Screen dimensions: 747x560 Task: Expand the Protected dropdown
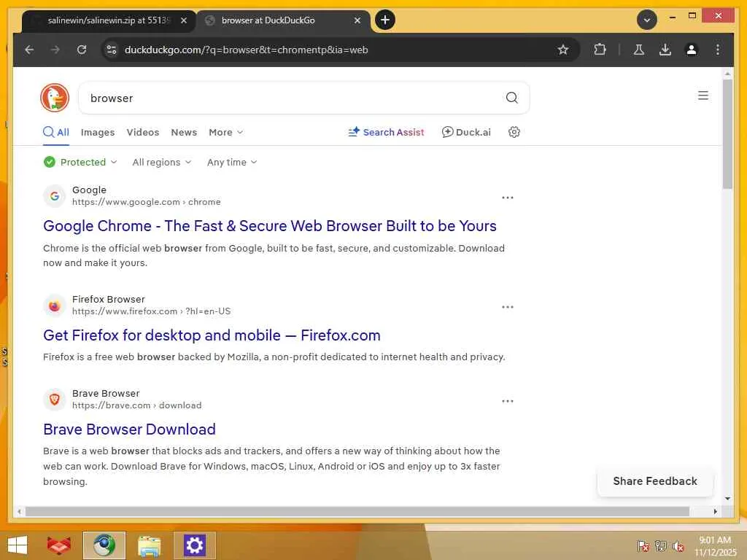(80, 162)
